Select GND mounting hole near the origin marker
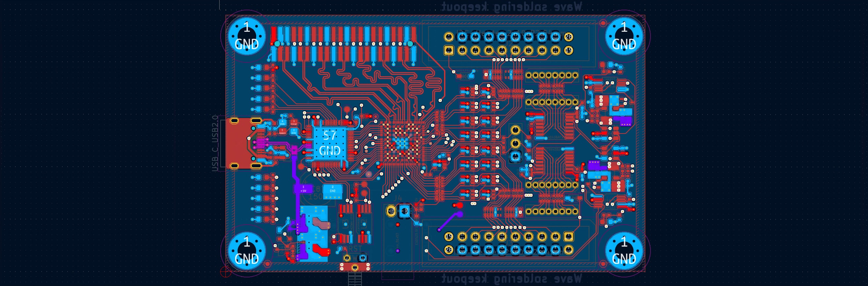Viewport: 868px width, 286px height. (x=247, y=251)
